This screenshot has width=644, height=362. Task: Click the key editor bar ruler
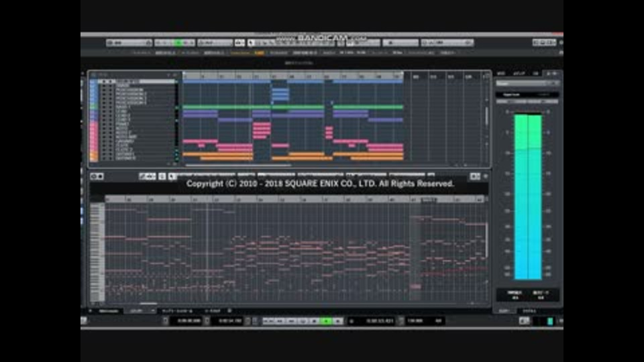tap(296, 199)
